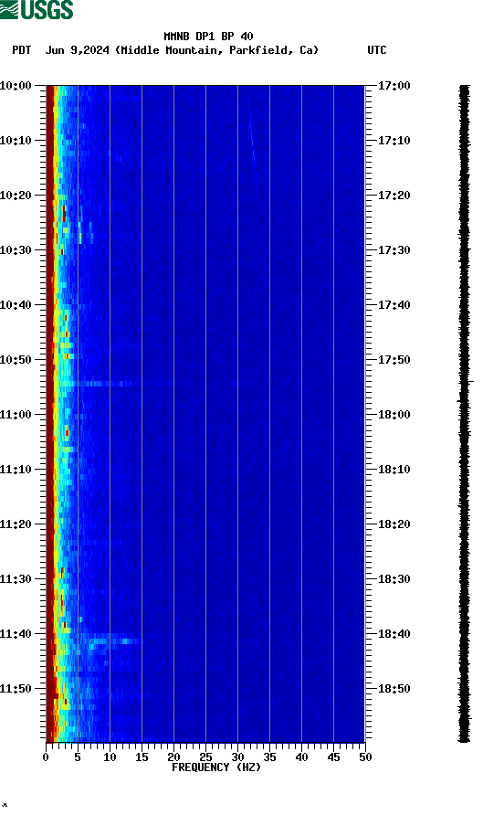Click the "17:20" UTC time label
The image size is (504, 815).
(394, 196)
